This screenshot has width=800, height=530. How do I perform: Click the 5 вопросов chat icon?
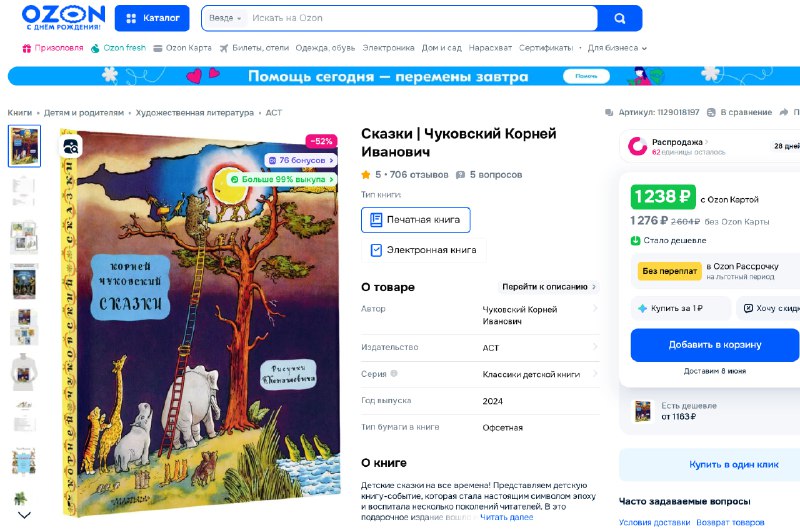tap(460, 175)
